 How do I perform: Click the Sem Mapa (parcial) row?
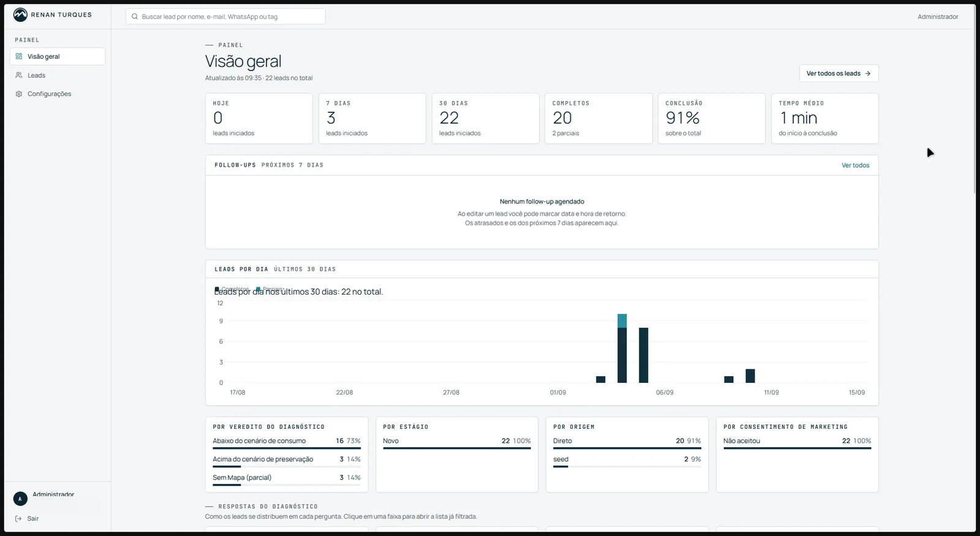[x=287, y=479]
